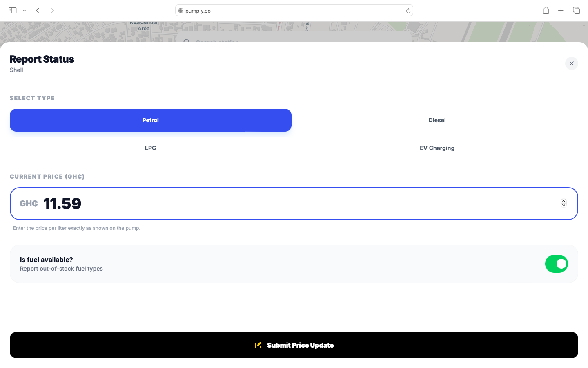
Task: Open the share sheet
Action: [x=546, y=10]
